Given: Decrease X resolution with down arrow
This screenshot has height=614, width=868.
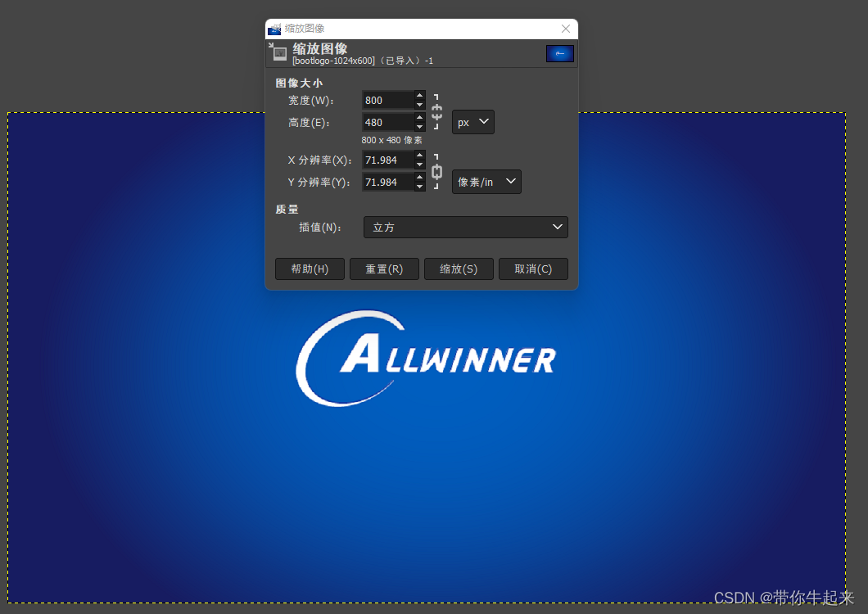Looking at the screenshot, I should [419, 165].
